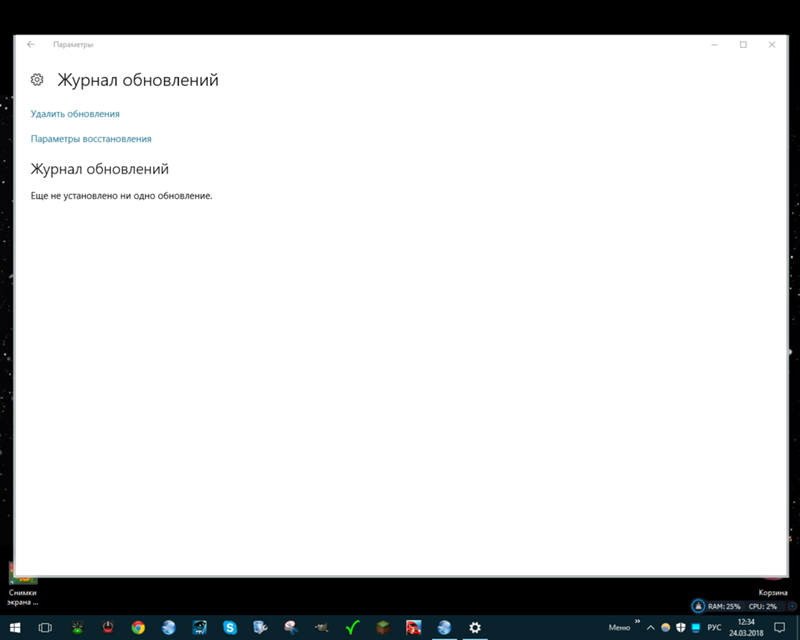This screenshot has height=640, width=800.
Task: Click the CPU: 2% widget readout
Action: pos(763,607)
